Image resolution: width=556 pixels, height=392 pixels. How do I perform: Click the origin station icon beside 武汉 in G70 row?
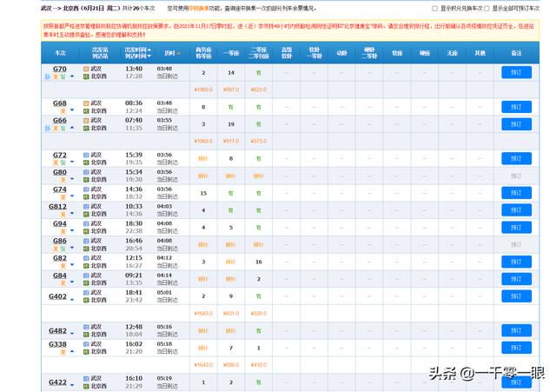86,69
